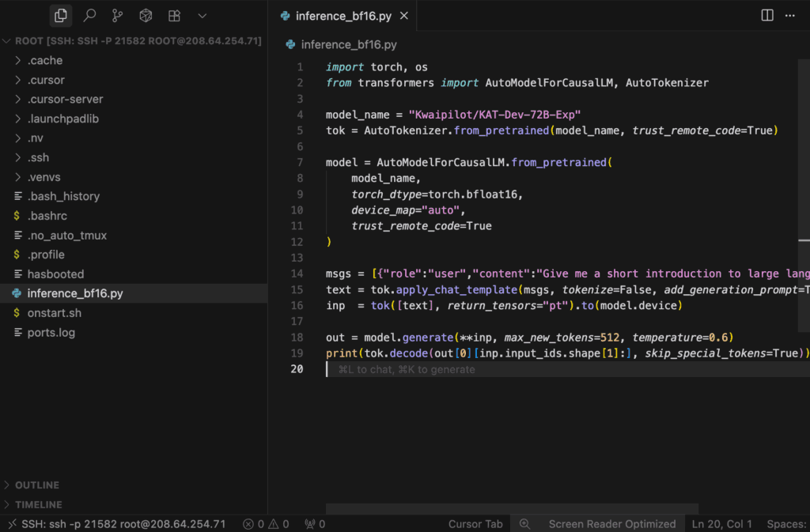810x532 pixels.
Task: Click the forwarded ports indicator in status bar
Action: coord(315,523)
